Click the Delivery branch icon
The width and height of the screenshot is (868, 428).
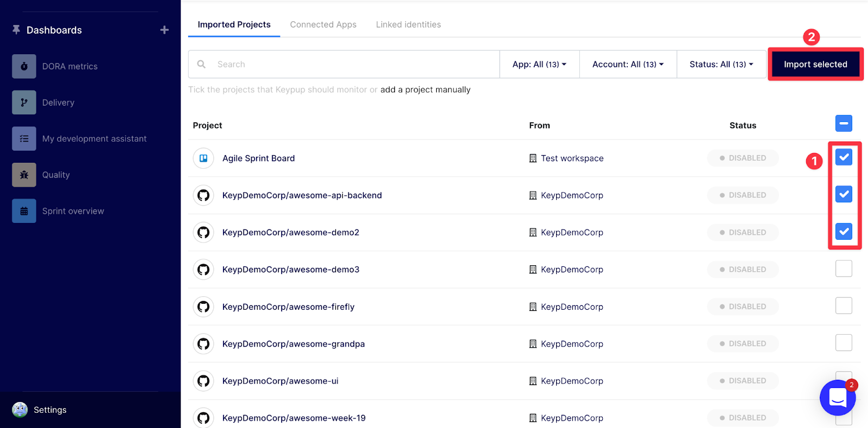[x=24, y=103]
